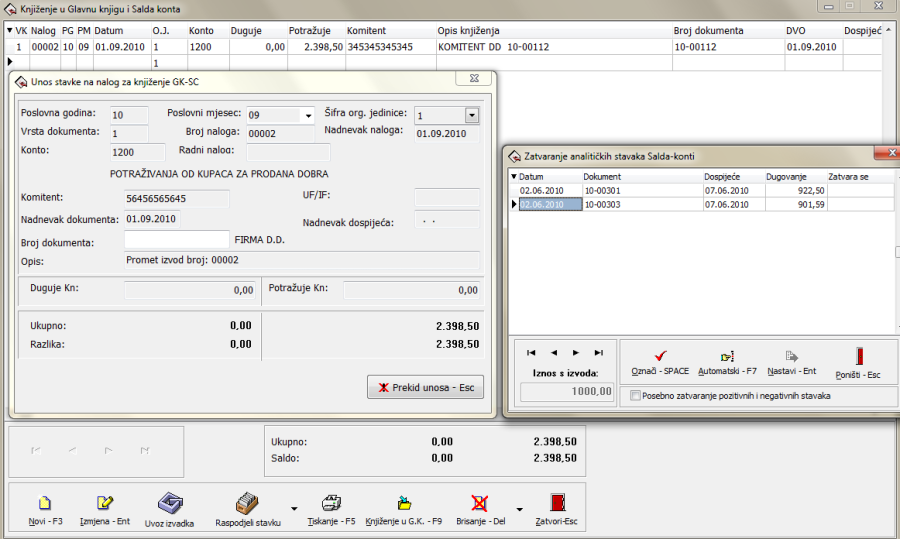
Task: Click Potražuje cell 2.398,50 in grid
Action: 316,47
